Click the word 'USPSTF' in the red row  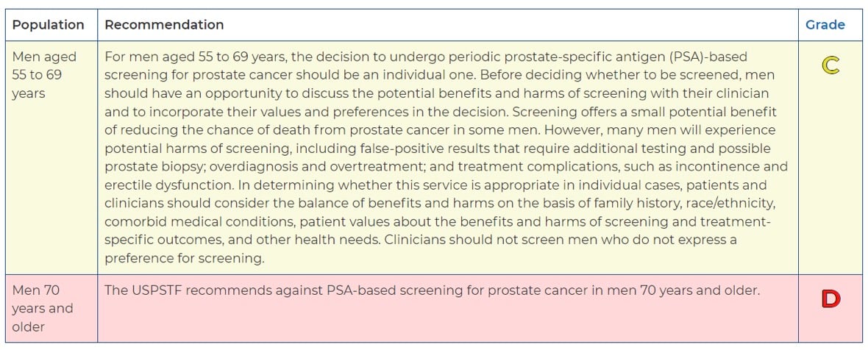157,290
